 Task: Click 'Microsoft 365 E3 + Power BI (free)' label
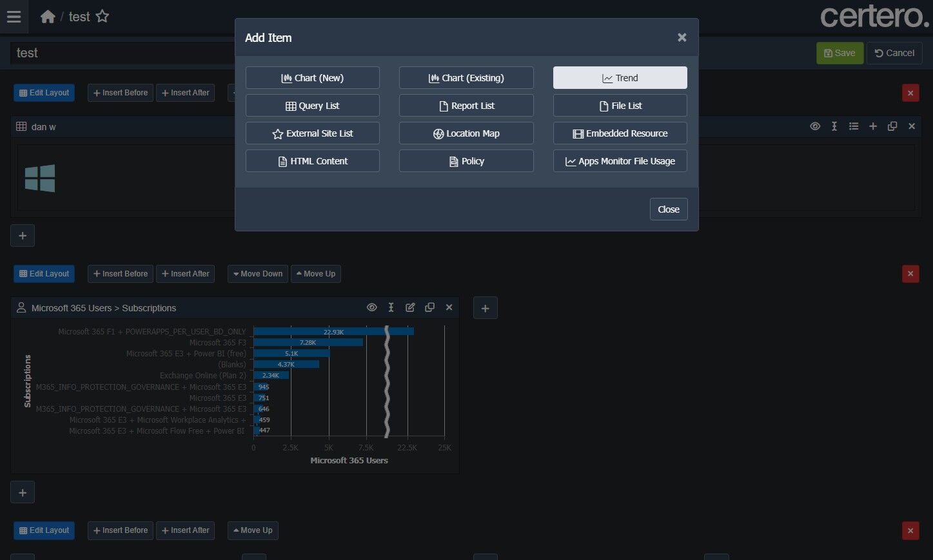click(x=186, y=354)
